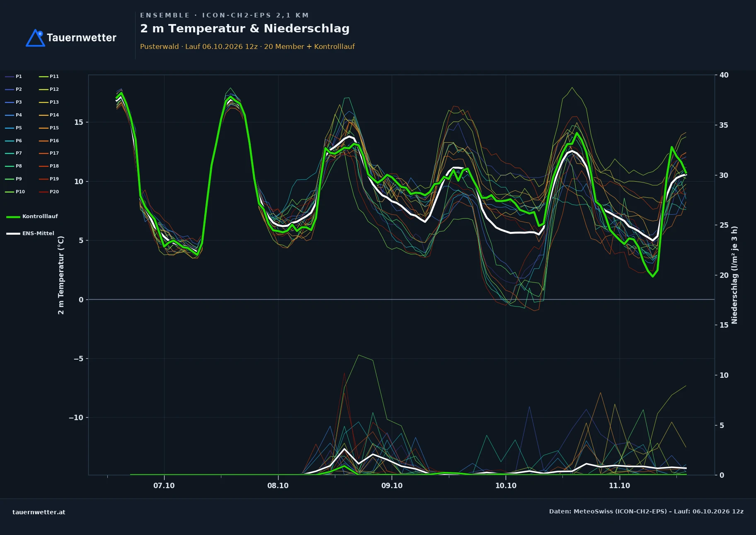This screenshot has height=535, width=756.
Task: Click the Daten: MeteoSwiss source credit
Action: pos(646,511)
